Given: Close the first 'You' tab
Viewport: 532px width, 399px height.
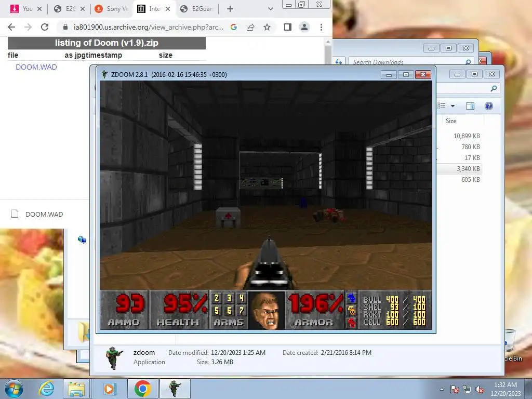Looking at the screenshot, I should (39, 9).
